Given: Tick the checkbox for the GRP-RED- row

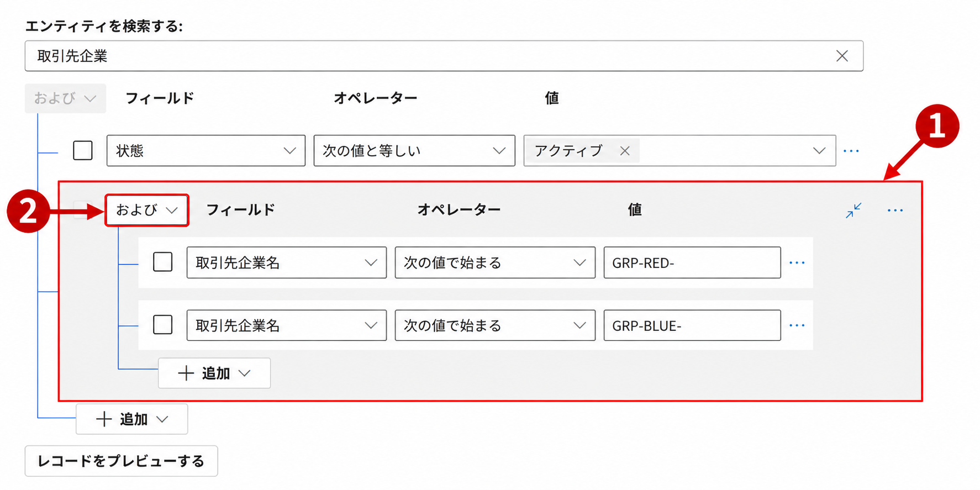Looking at the screenshot, I should click(x=163, y=262).
